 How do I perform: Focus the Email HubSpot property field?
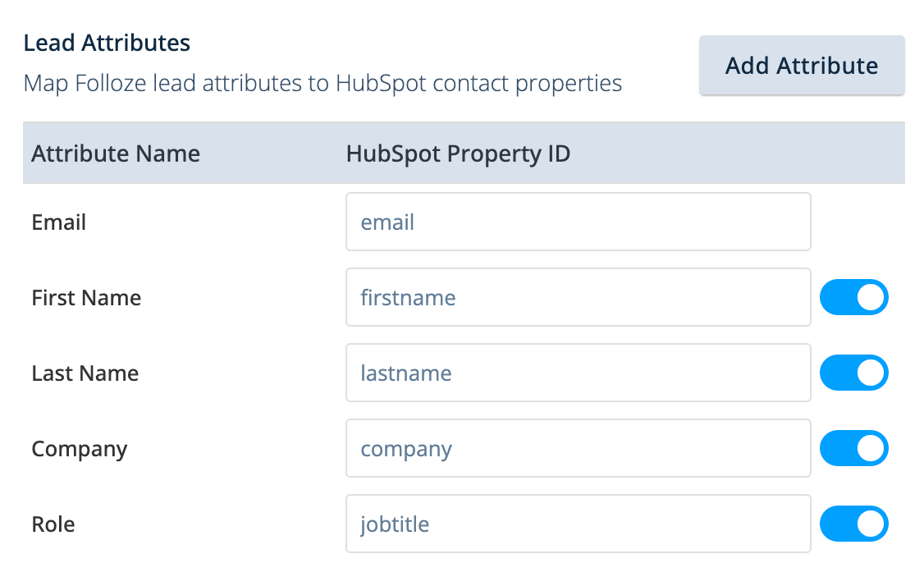(x=578, y=222)
